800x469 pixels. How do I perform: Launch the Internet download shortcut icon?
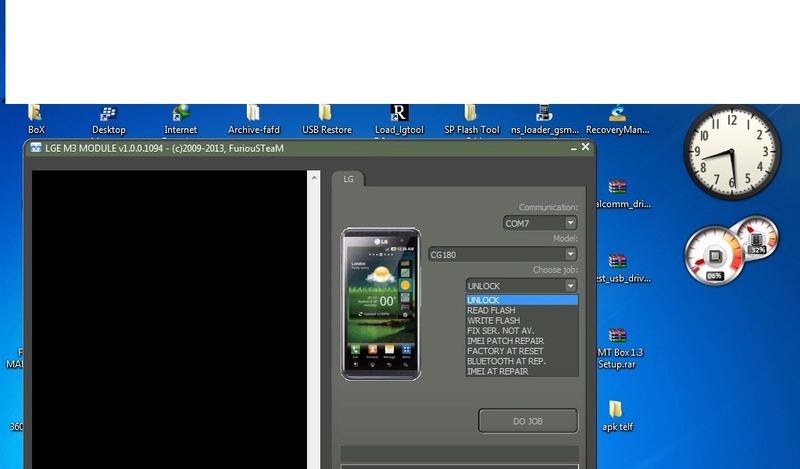pyautogui.click(x=180, y=120)
